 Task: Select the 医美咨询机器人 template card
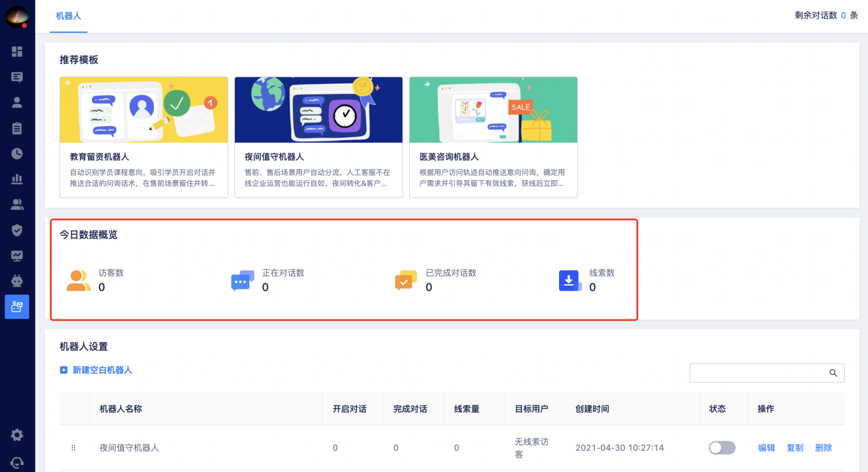pyautogui.click(x=493, y=137)
